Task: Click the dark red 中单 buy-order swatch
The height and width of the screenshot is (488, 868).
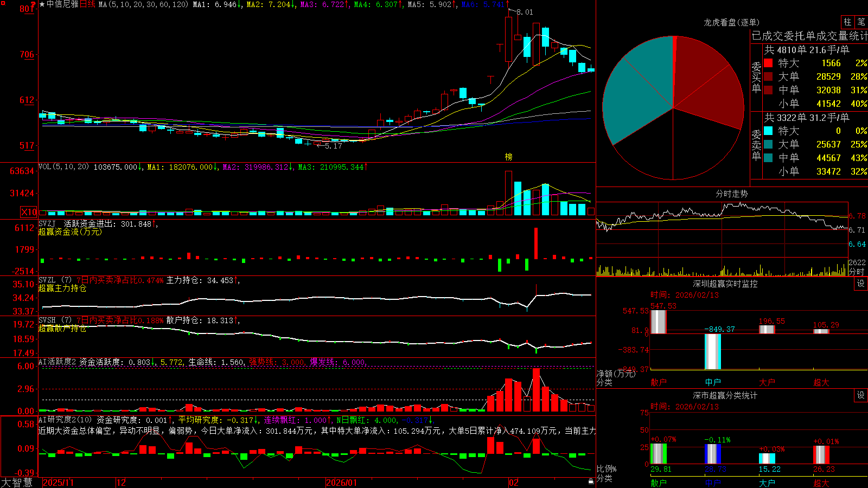Action: click(x=768, y=90)
